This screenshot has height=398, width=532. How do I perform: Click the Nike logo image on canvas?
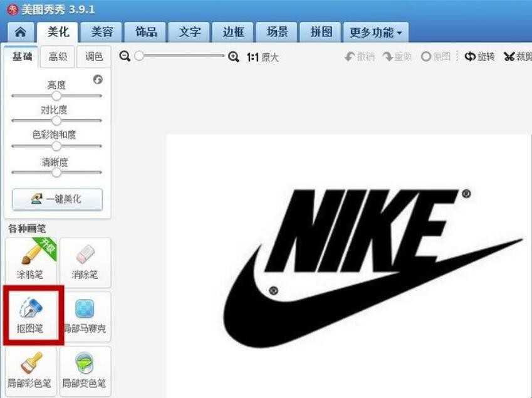pos(373,268)
